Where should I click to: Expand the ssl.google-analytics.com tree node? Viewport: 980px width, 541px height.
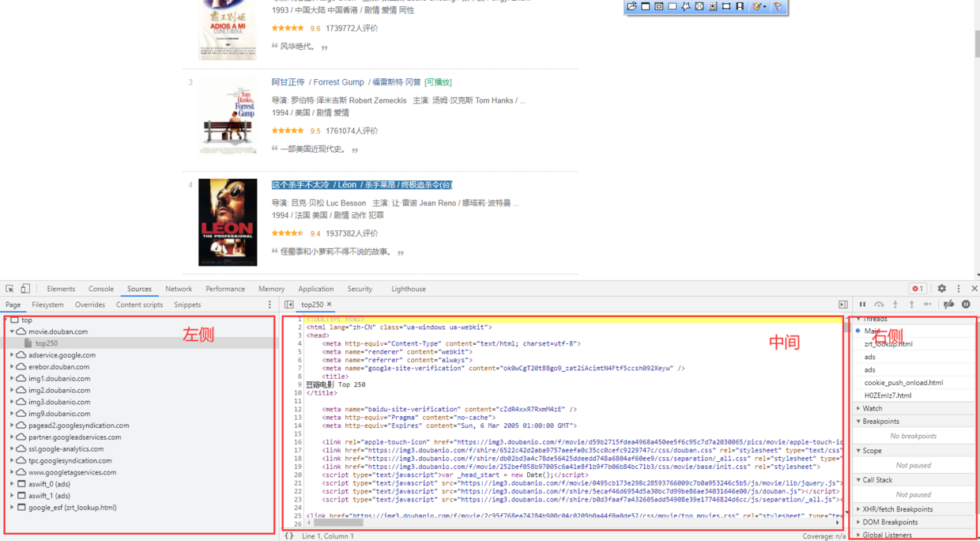pos(12,448)
